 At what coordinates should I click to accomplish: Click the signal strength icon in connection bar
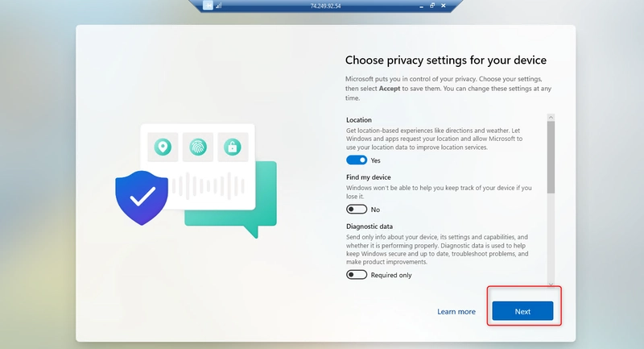coord(218,6)
